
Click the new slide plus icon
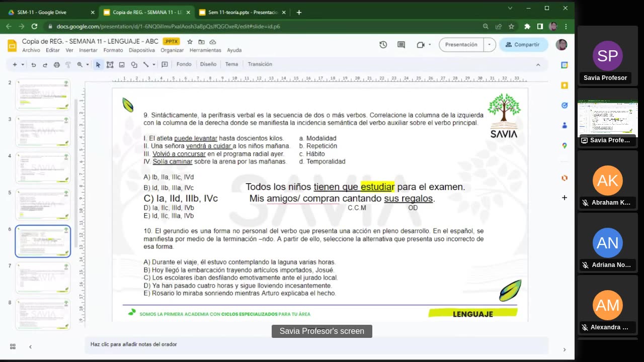15,64
